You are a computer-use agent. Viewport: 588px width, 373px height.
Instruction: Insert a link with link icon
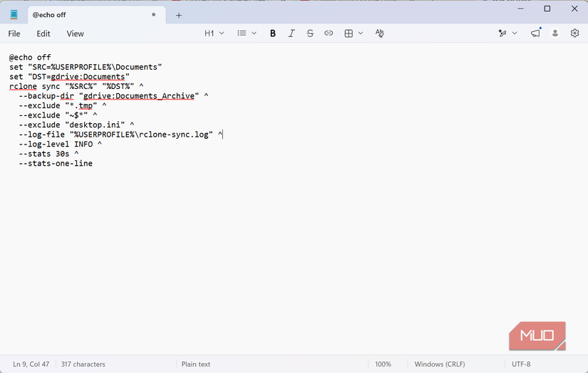click(329, 33)
